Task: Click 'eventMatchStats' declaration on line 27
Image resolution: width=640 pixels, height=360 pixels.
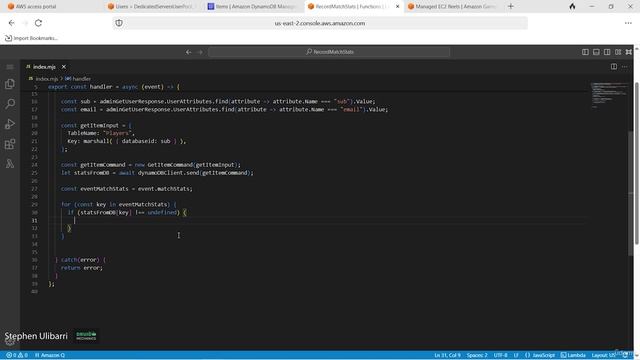Action: click(x=104, y=189)
